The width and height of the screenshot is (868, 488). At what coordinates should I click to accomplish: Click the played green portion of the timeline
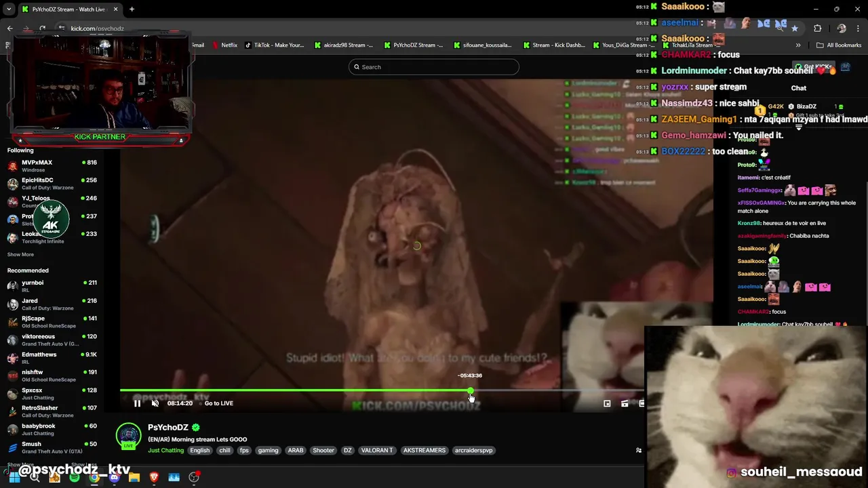pos(295,390)
